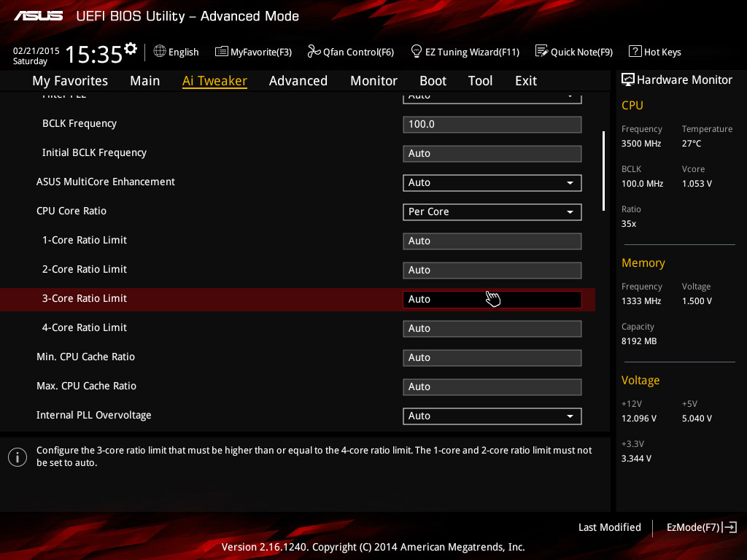Viewport: 747px width, 560px height.
Task: Click the ASUS logo
Action: pyautogui.click(x=38, y=16)
